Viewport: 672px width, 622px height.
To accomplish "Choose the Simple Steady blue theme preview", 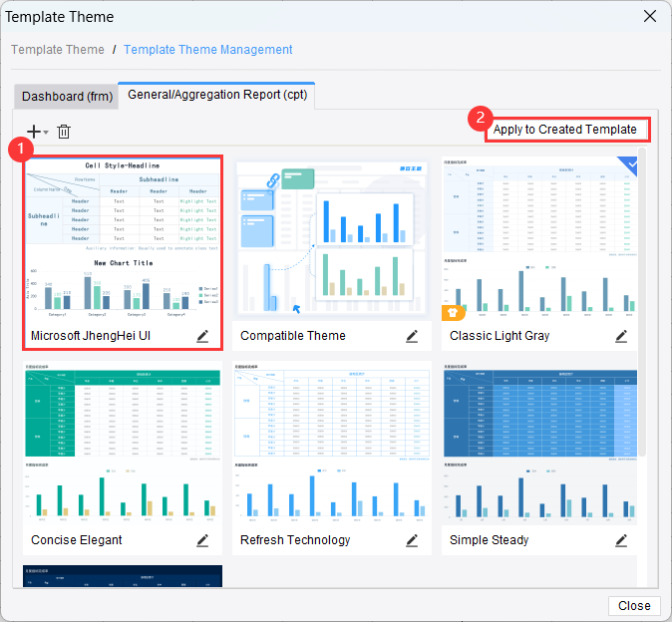I will [539, 443].
